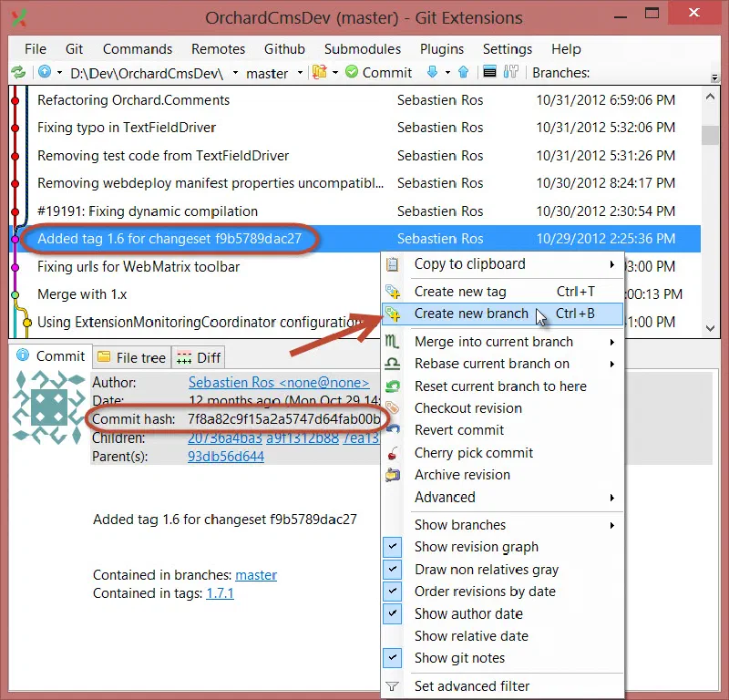Open the Git bash console icon
The image size is (729, 700).
[x=489, y=72]
